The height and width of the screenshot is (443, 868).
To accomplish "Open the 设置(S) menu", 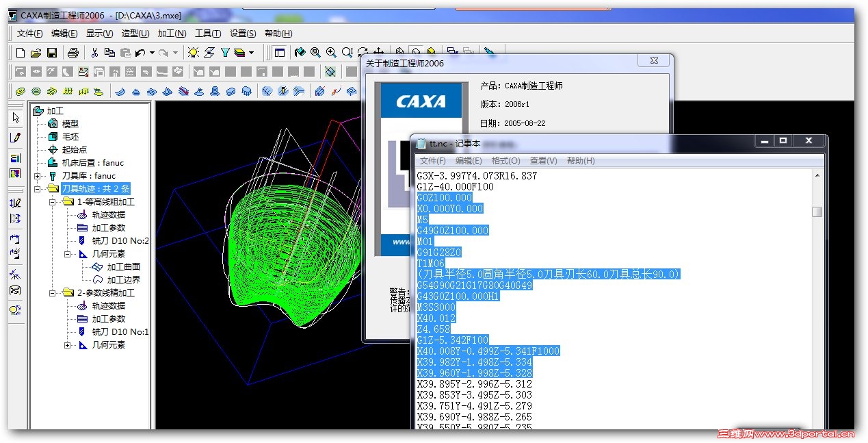I will [243, 34].
